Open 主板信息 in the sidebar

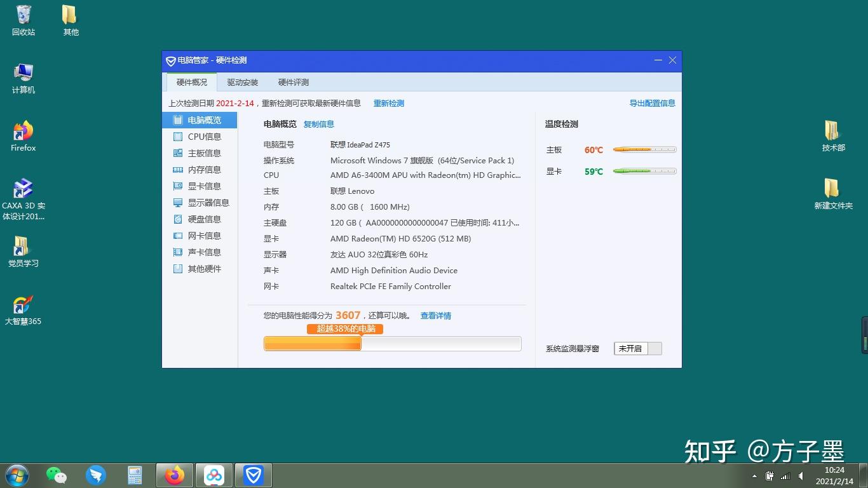pyautogui.click(x=199, y=153)
